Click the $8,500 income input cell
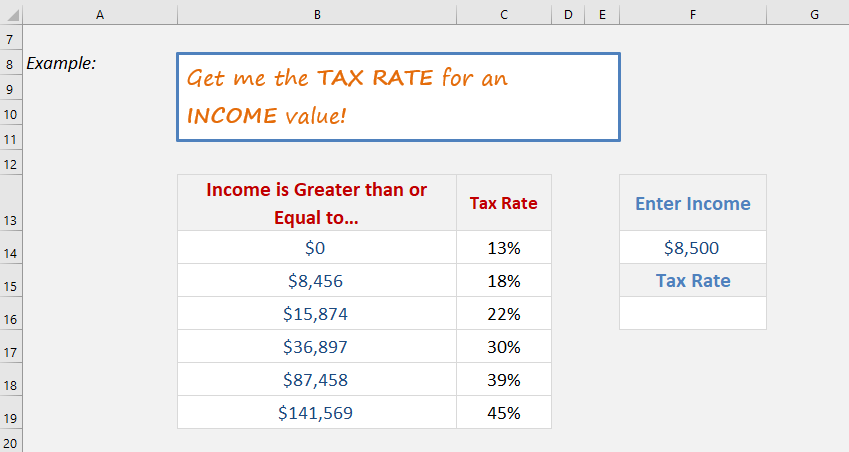Image resolution: width=849 pixels, height=452 pixels. (x=693, y=247)
